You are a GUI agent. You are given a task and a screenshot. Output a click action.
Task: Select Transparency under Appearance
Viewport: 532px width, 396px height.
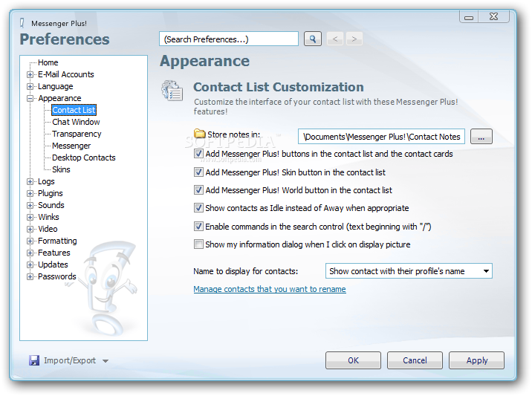point(77,134)
